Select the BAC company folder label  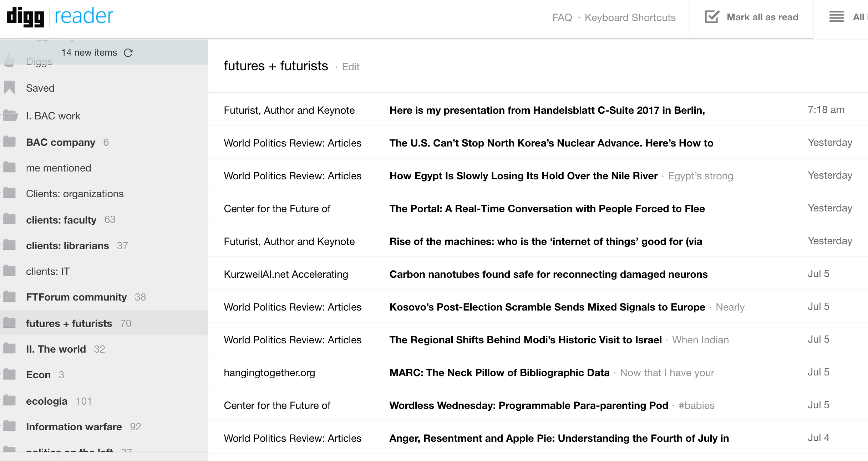[61, 142]
